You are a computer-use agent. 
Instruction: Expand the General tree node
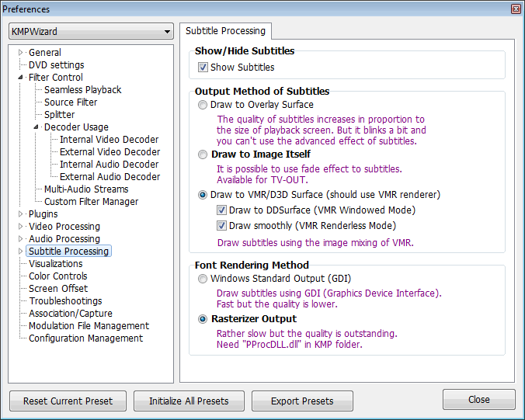(x=21, y=53)
